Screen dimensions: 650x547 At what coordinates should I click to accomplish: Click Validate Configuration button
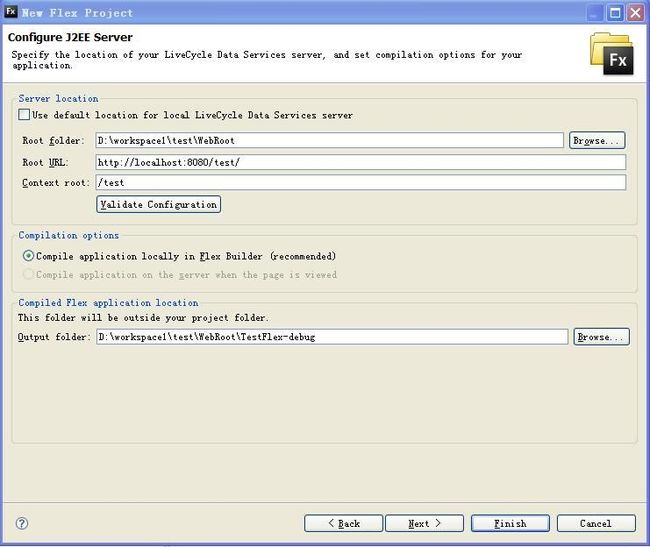tap(158, 204)
